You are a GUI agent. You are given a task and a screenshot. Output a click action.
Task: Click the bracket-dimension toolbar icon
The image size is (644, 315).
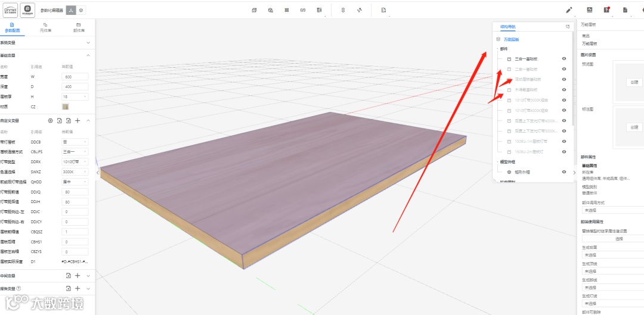[303, 10]
